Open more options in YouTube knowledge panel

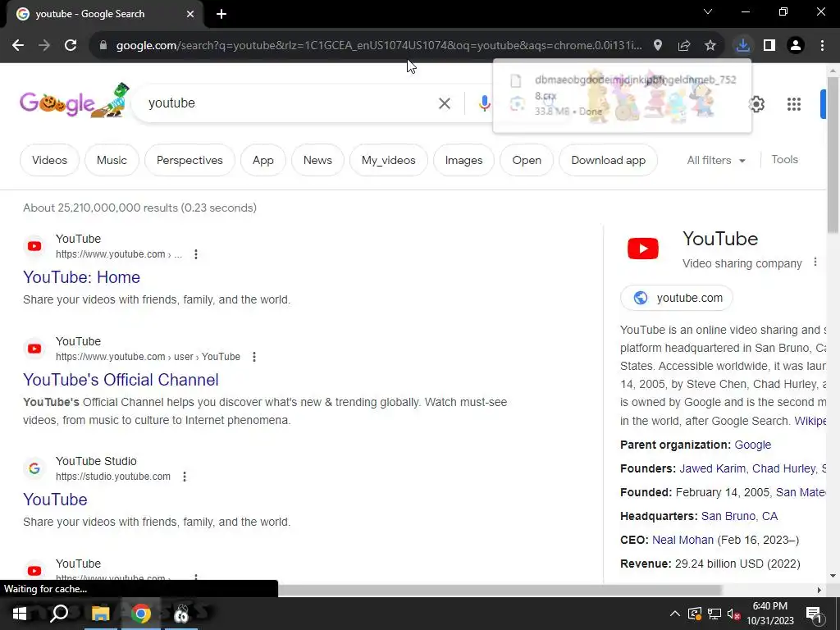click(815, 262)
